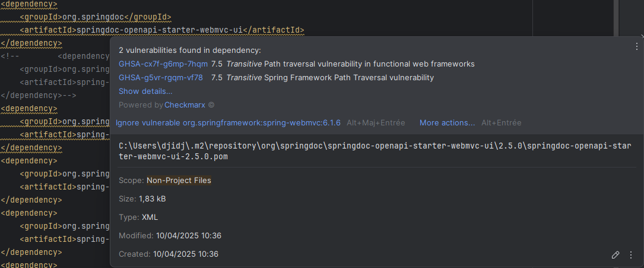Image resolution: width=644 pixels, height=268 pixels.
Task: Click the springdoc-openapi-starter-webmvc-ui pom file path
Action: (375, 152)
